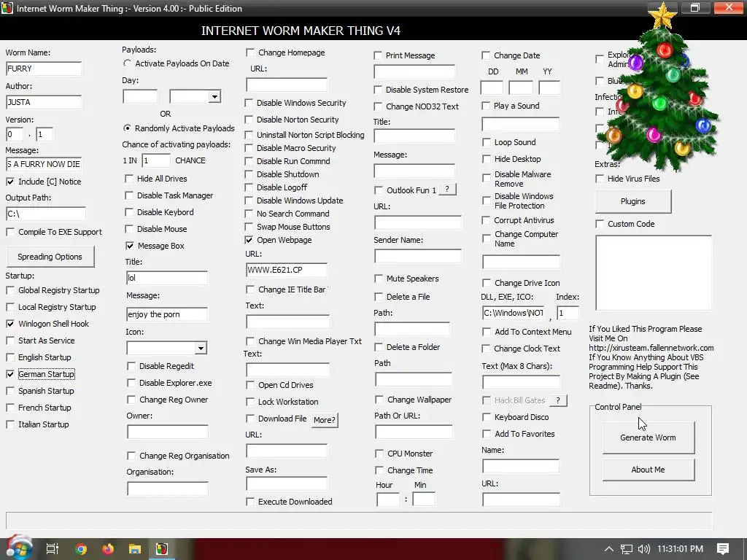Click the major Version field showing 0
Viewport: 747px width, 560px height.
point(15,134)
